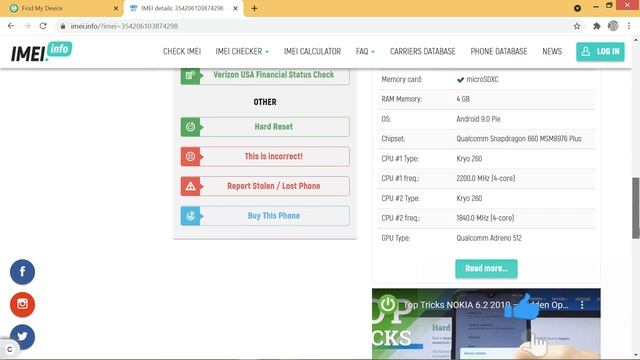This screenshot has width=640, height=360.
Task: Share the page on Twitter
Action: pos(22,337)
